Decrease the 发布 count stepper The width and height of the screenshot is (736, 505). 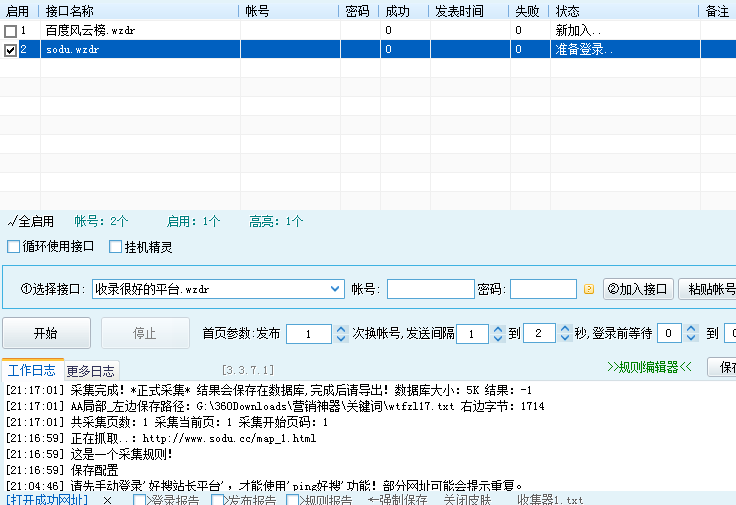coord(341,338)
